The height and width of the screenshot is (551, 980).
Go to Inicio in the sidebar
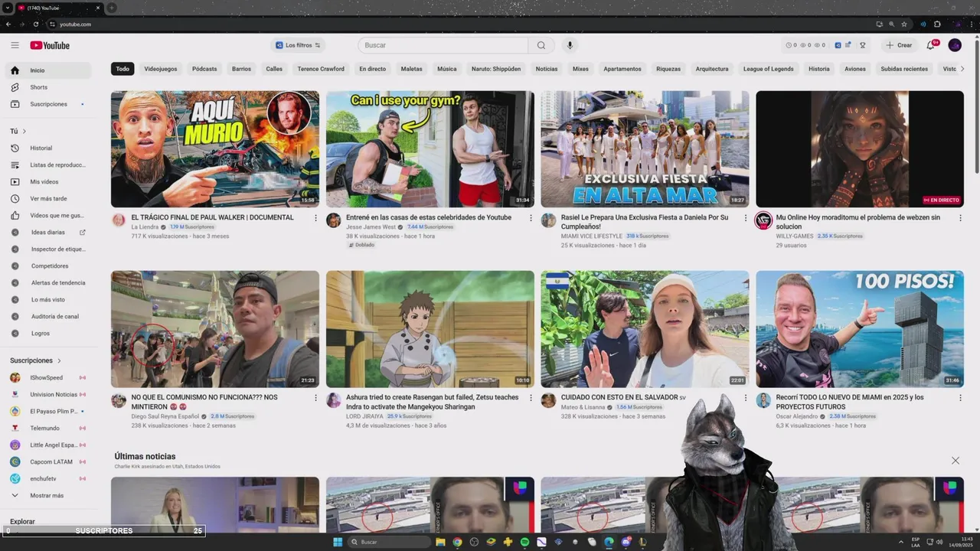pos(47,70)
